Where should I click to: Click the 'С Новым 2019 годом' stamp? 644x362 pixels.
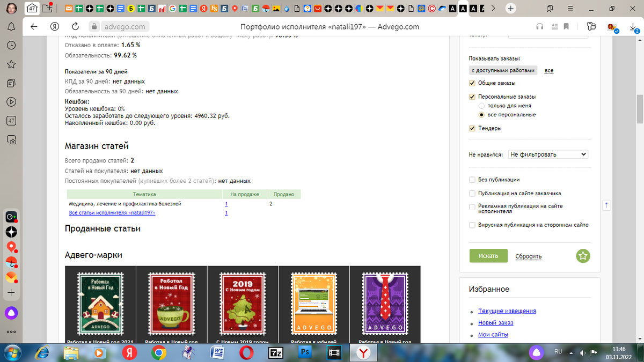pos(243,304)
